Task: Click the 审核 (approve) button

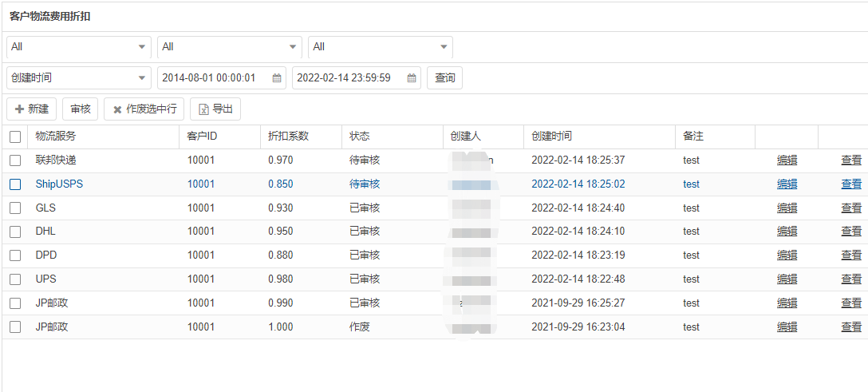Action: tap(81, 109)
